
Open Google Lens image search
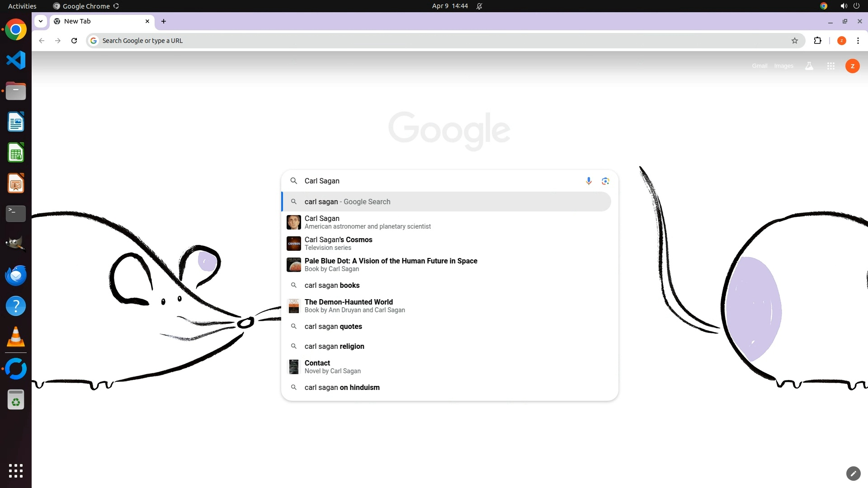(x=605, y=181)
